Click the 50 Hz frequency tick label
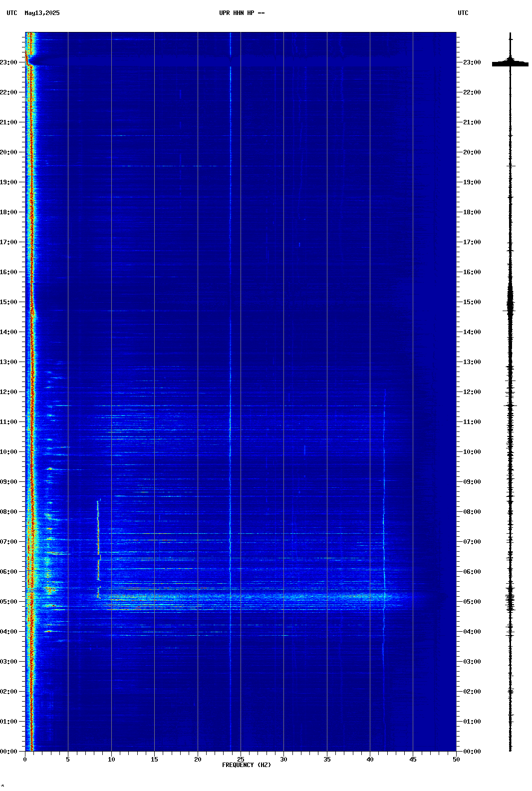 tap(456, 760)
